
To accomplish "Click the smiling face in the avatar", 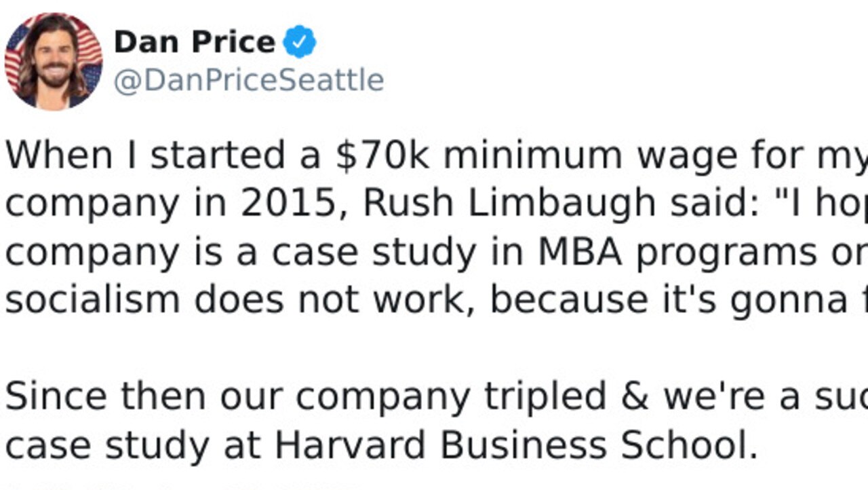I will coord(54,63).
